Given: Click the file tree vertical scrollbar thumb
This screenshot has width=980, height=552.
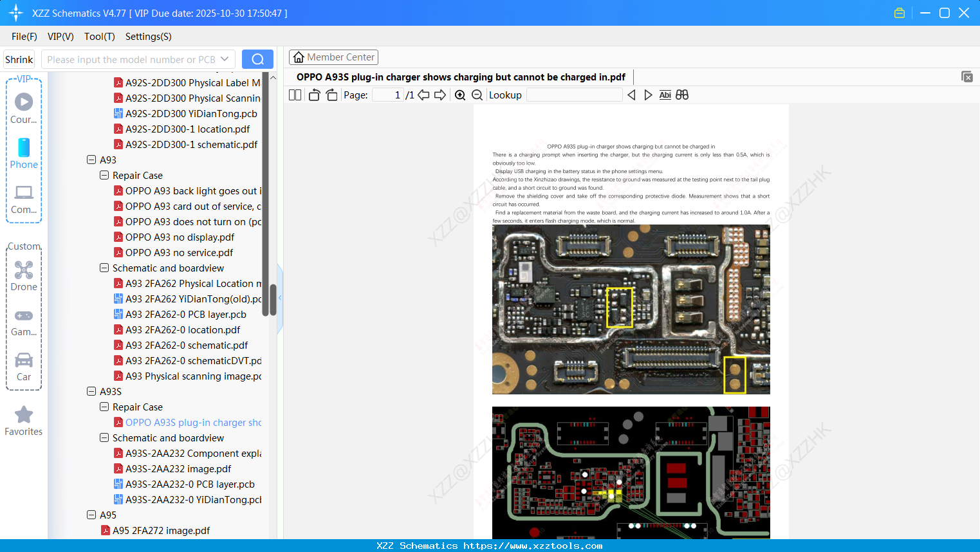Looking at the screenshot, I should pyautogui.click(x=273, y=300).
